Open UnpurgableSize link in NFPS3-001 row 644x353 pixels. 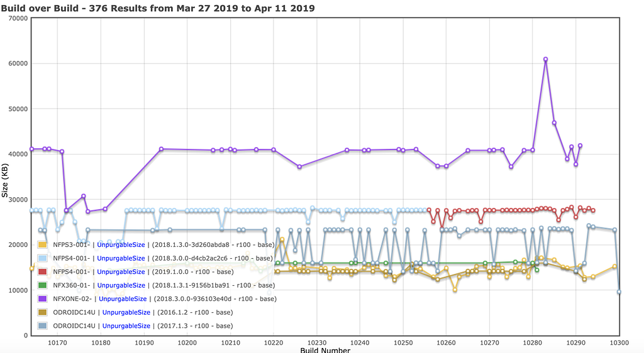121,245
